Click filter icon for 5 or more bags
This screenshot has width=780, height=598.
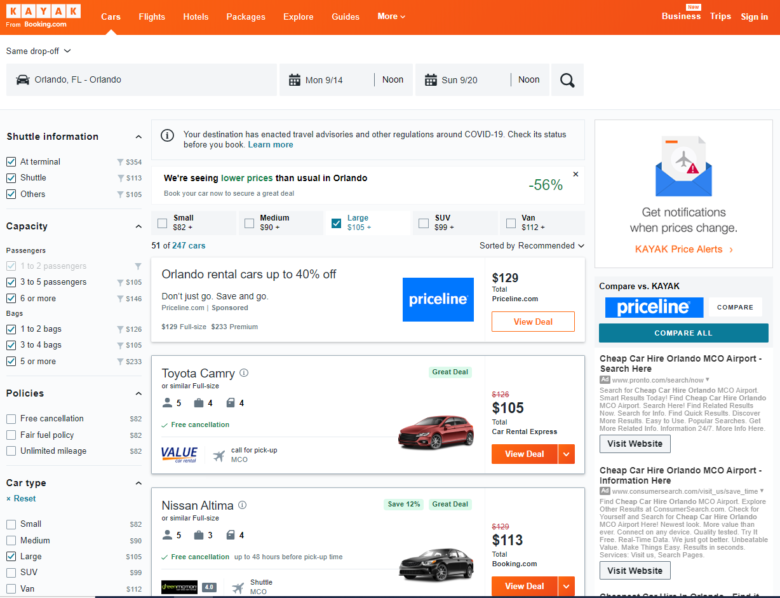120,362
